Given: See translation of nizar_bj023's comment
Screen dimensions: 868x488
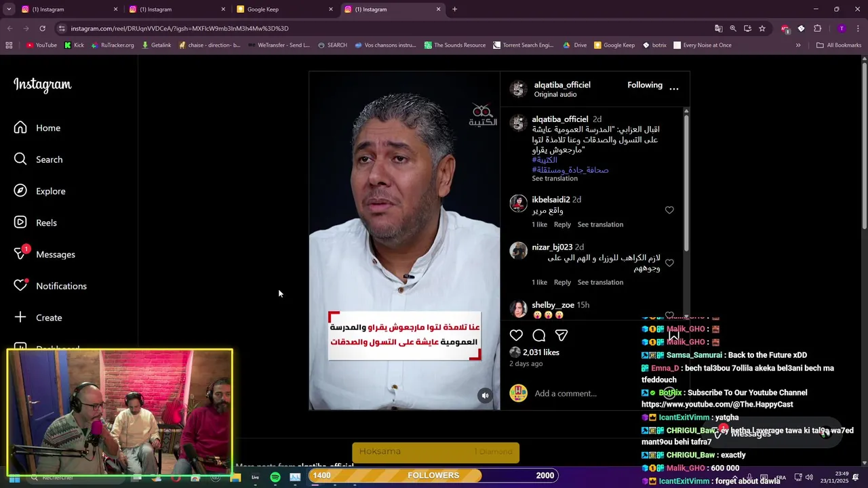Looking at the screenshot, I should point(600,283).
